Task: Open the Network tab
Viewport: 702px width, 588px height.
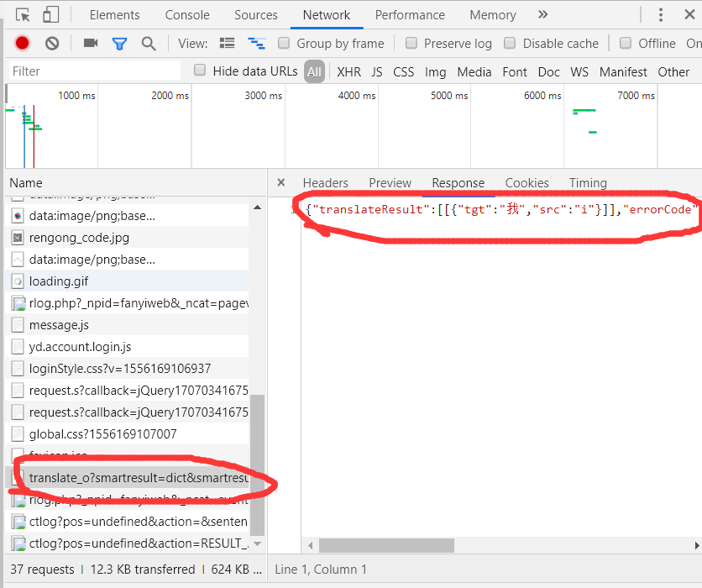Action: coord(327,15)
